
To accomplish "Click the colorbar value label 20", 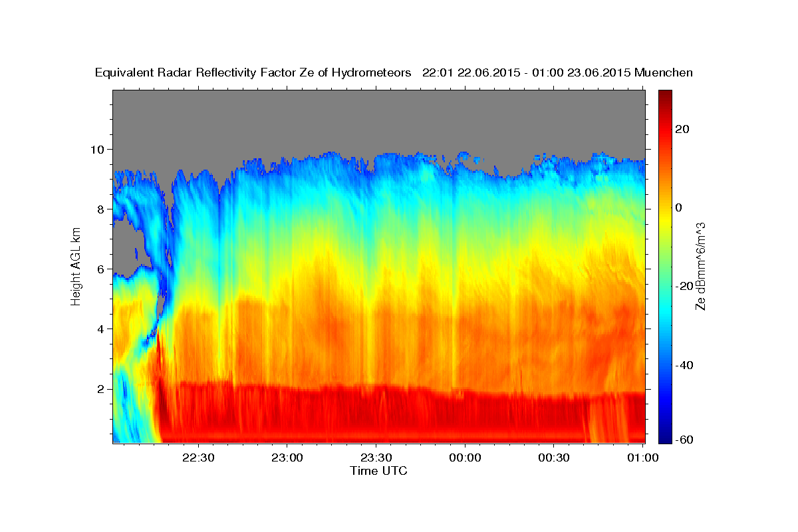I will (682, 129).
